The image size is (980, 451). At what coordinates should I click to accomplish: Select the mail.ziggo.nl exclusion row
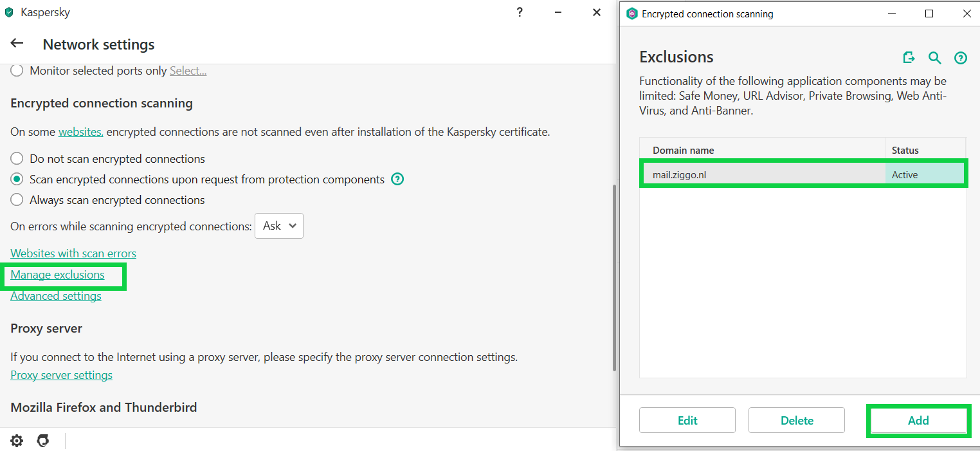tap(762, 175)
